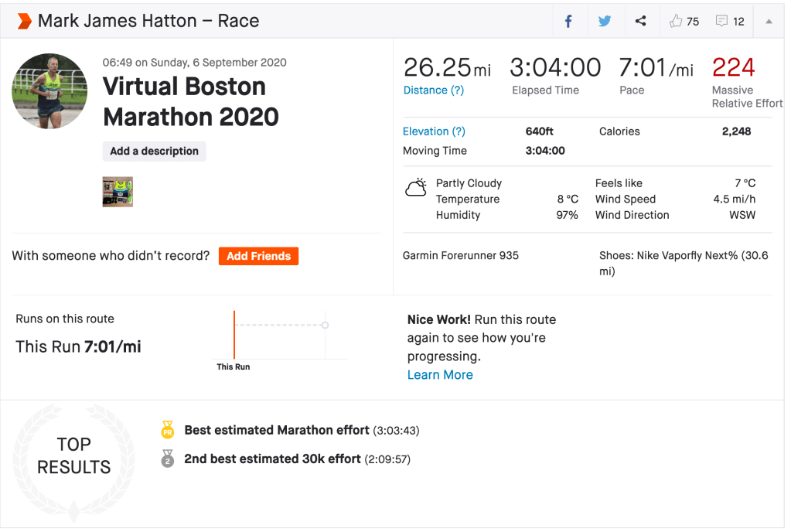Click the Mark James Hatton name link
This screenshot has width=791, height=532.
[x=116, y=21]
